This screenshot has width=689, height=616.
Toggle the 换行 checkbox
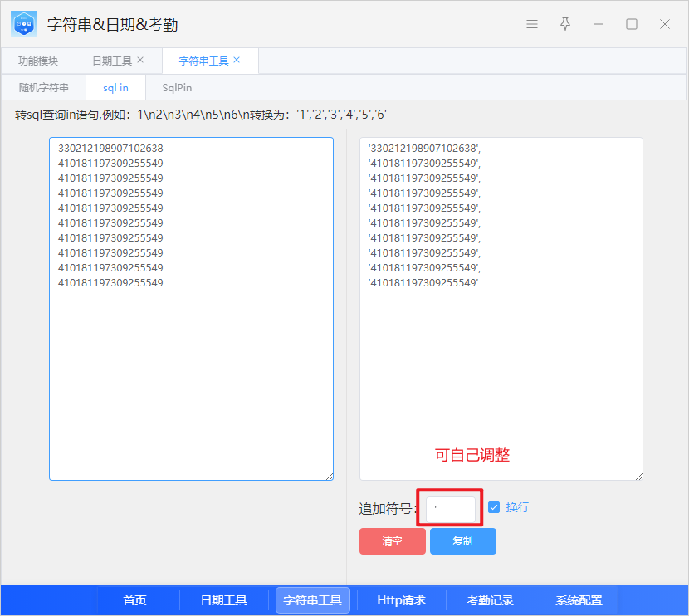click(494, 507)
